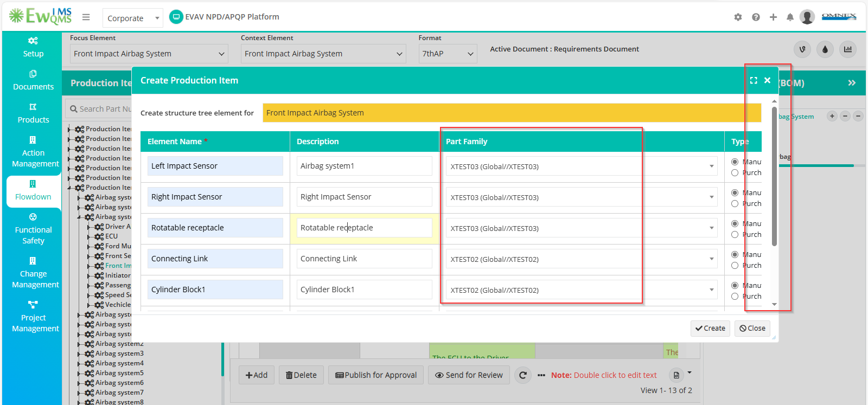
Task: Open the three-dots more options
Action: (x=541, y=375)
